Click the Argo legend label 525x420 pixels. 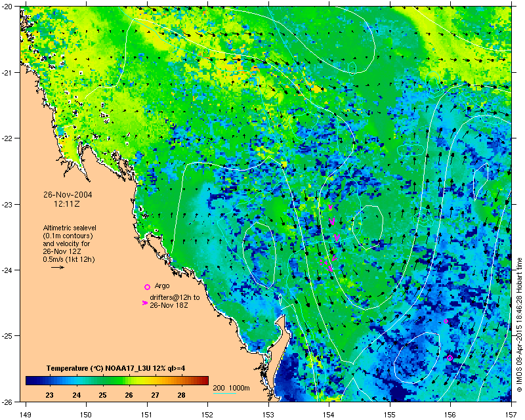click(162, 286)
